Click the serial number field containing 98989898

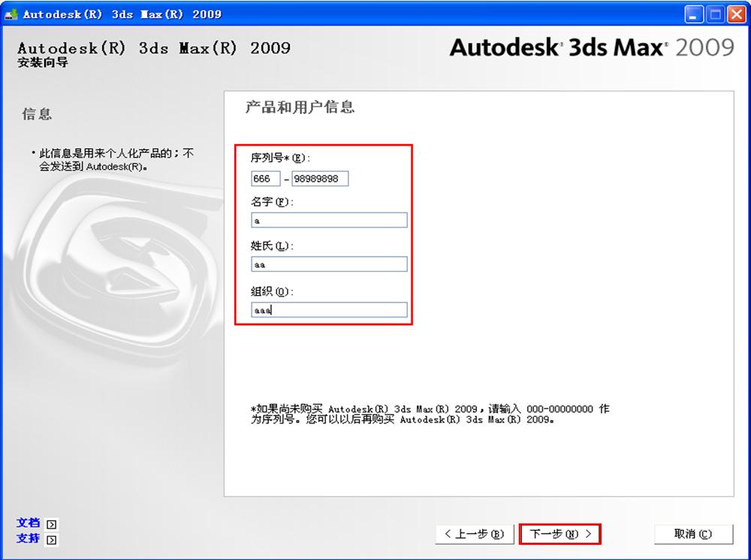pos(320,179)
